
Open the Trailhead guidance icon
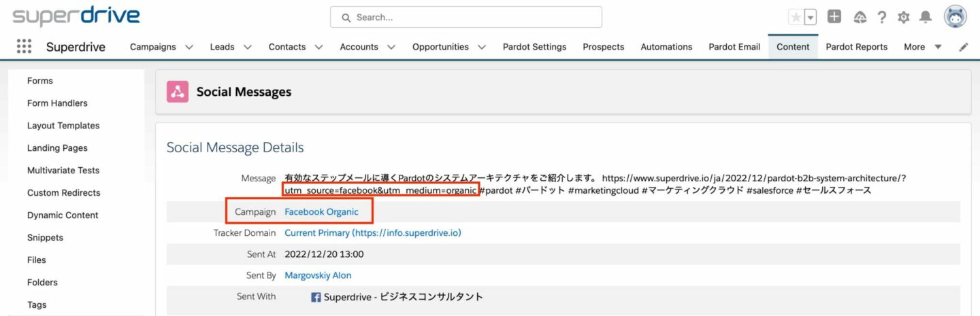tap(860, 18)
